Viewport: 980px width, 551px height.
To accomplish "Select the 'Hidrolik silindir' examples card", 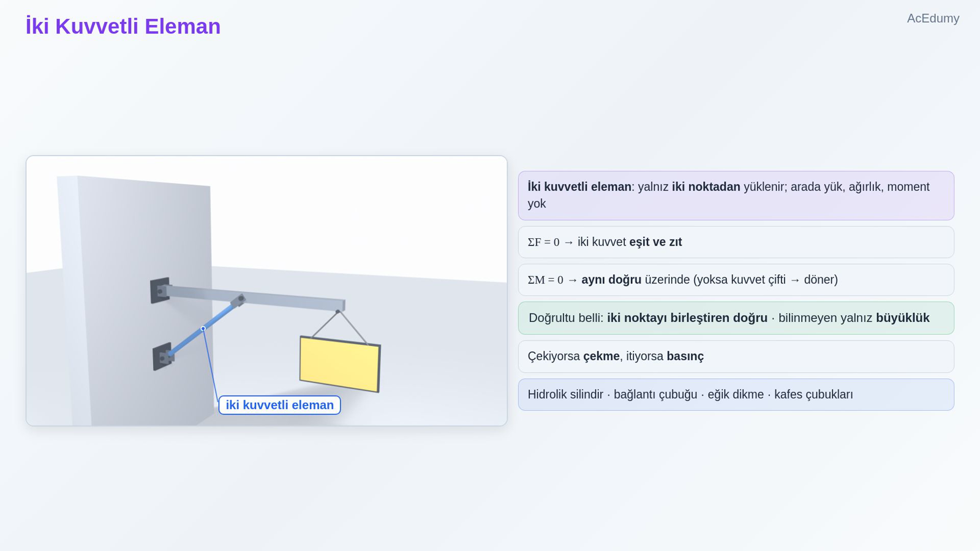I will (x=736, y=394).
